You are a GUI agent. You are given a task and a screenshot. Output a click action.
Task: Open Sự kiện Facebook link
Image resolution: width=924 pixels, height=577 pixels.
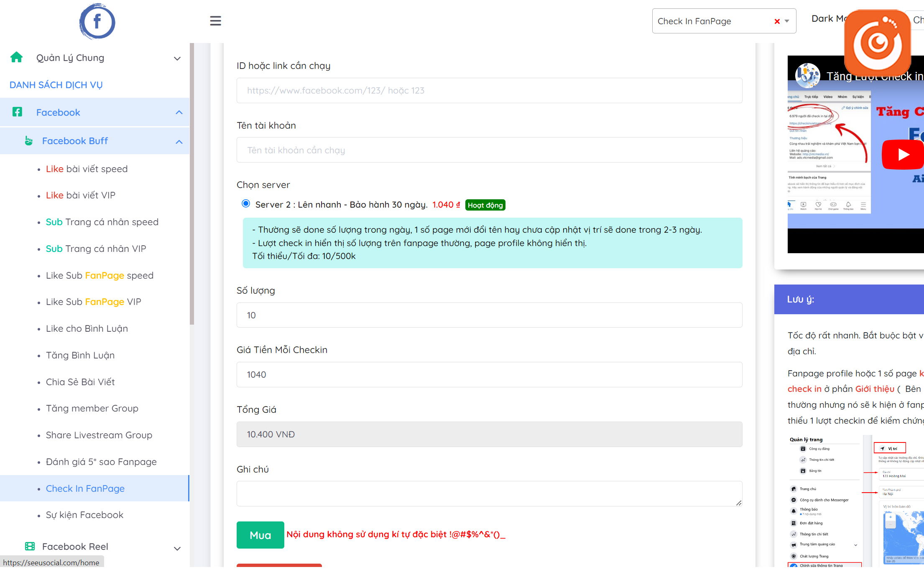click(84, 515)
